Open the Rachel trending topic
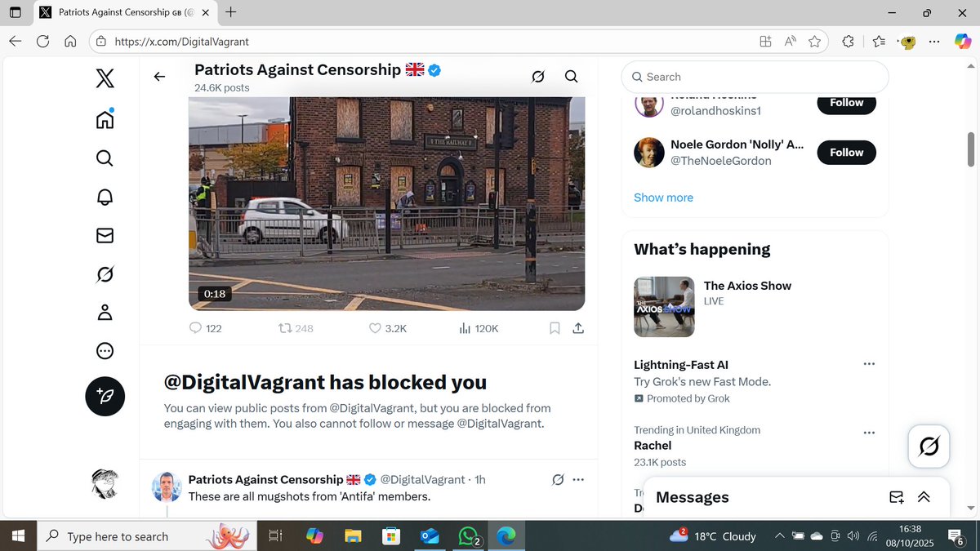 (x=653, y=446)
